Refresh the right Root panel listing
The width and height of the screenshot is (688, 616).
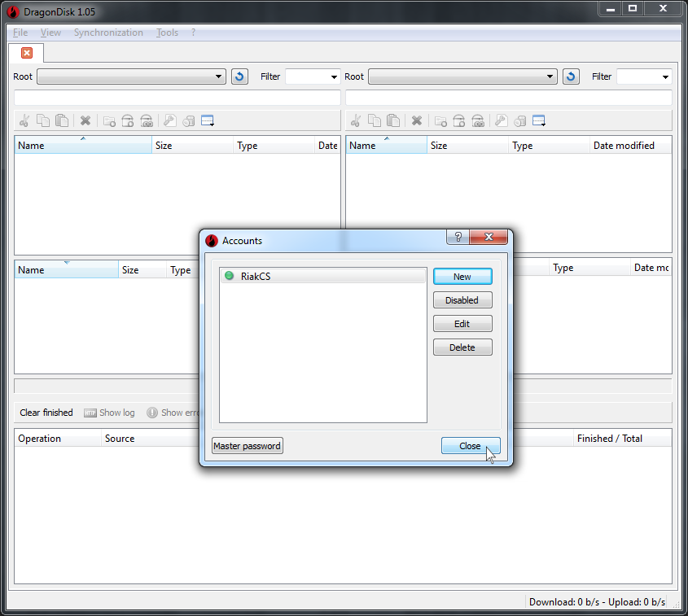click(x=570, y=76)
